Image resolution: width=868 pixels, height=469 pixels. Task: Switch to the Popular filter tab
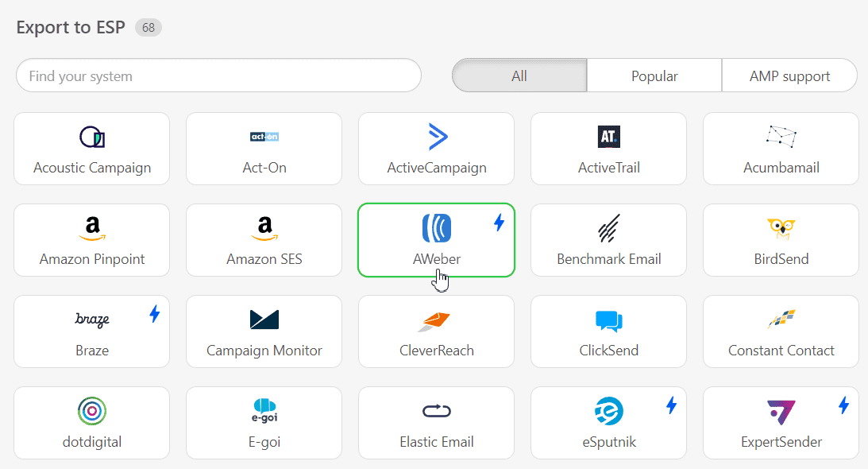click(654, 76)
